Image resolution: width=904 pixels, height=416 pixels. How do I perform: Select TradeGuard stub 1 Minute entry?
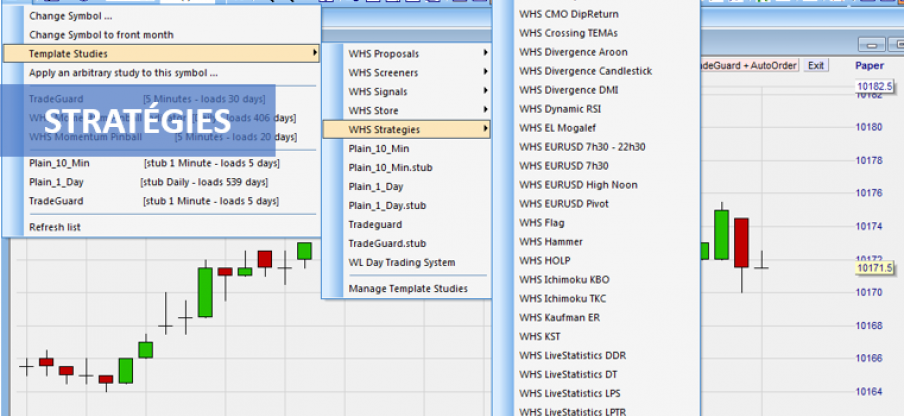[x=161, y=202]
